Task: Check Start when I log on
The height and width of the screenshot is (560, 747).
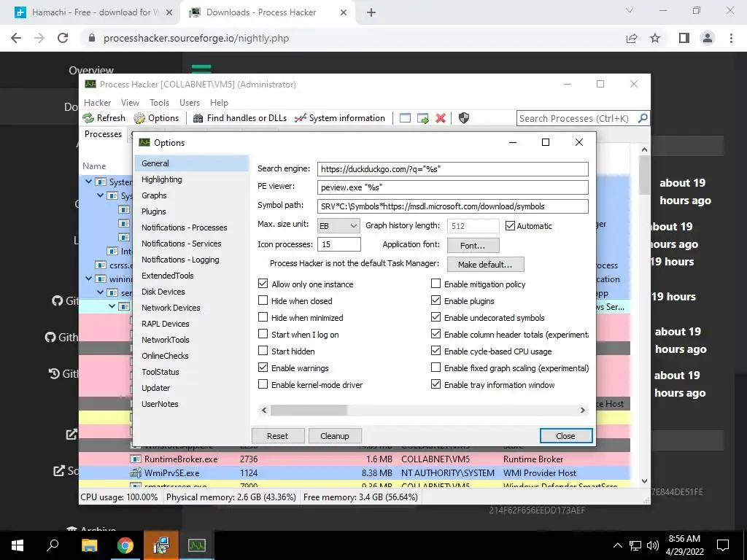Action: [x=263, y=334]
